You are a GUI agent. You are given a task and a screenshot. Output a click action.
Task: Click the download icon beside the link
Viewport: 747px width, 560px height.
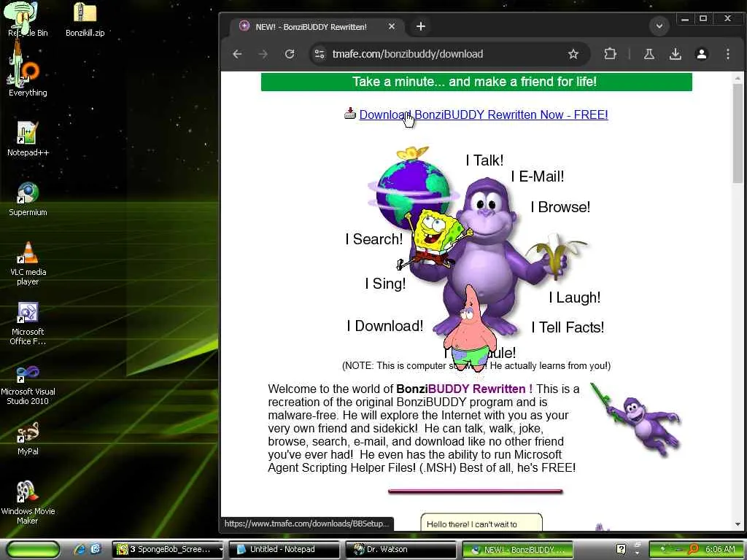coord(350,114)
